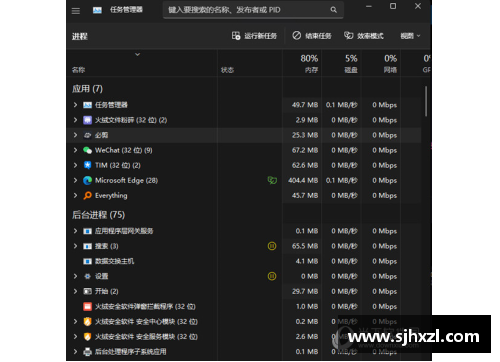
Task: Click the Microsoft Edge icon
Action: (x=87, y=180)
